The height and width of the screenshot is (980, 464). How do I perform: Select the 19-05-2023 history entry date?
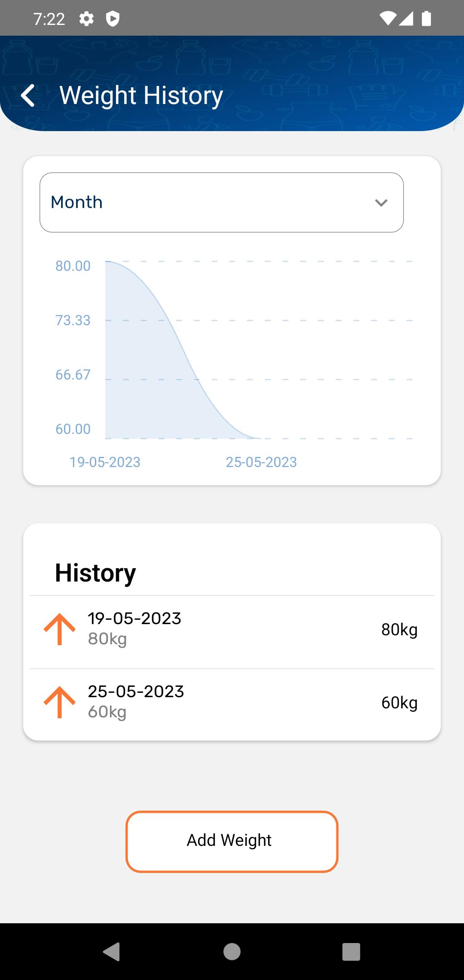pos(134,619)
